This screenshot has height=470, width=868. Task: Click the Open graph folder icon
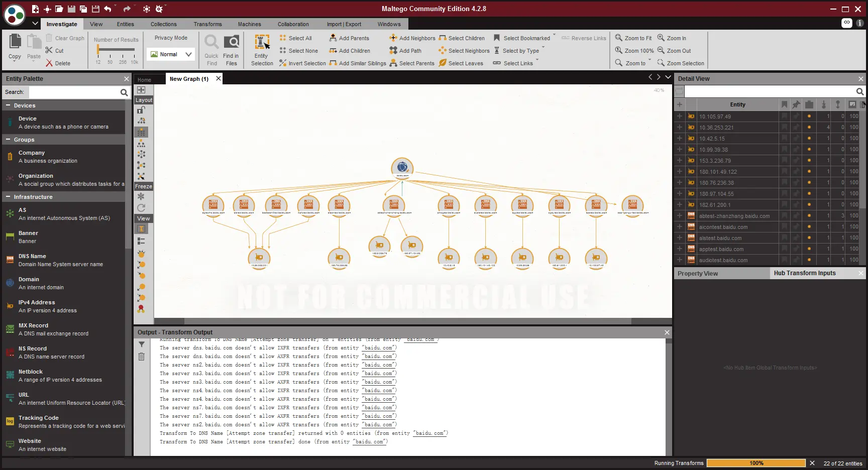[59, 9]
